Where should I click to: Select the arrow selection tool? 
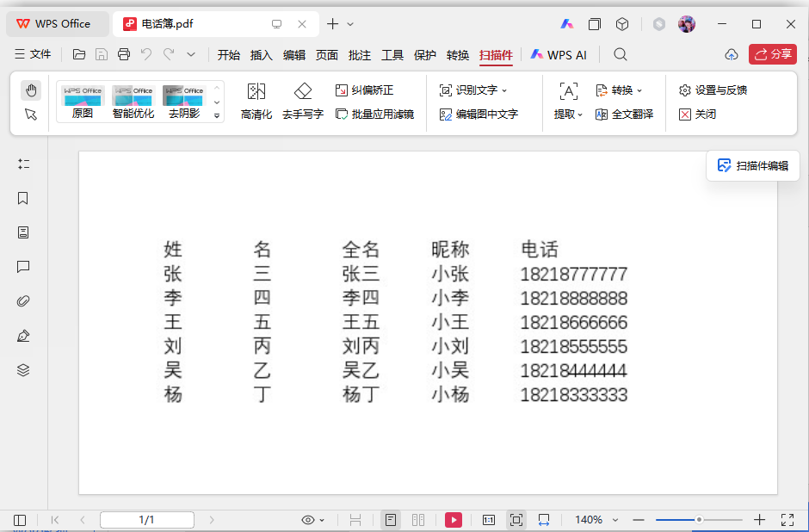[31, 114]
